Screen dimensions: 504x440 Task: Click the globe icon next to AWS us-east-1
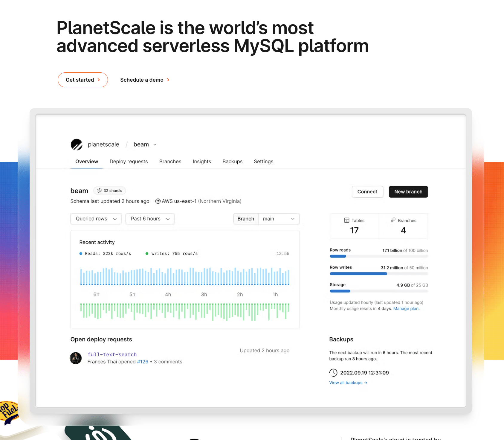point(158,201)
